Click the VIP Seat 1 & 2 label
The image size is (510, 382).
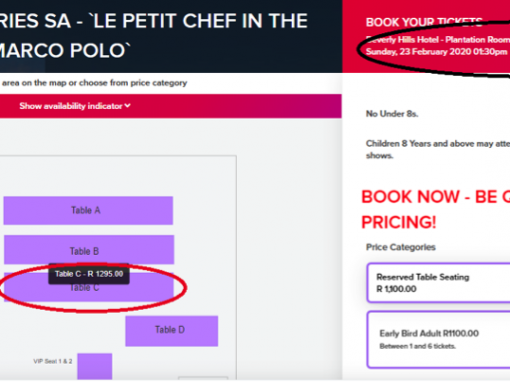pyautogui.click(x=53, y=361)
